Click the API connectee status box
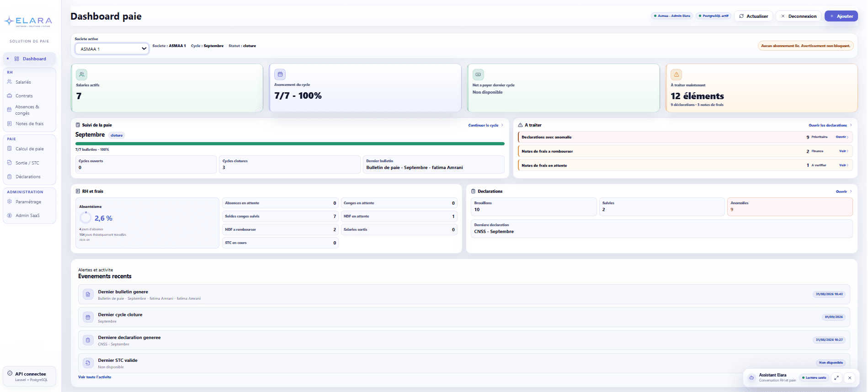Image resolution: width=868 pixels, height=392 pixels. pos(30,376)
